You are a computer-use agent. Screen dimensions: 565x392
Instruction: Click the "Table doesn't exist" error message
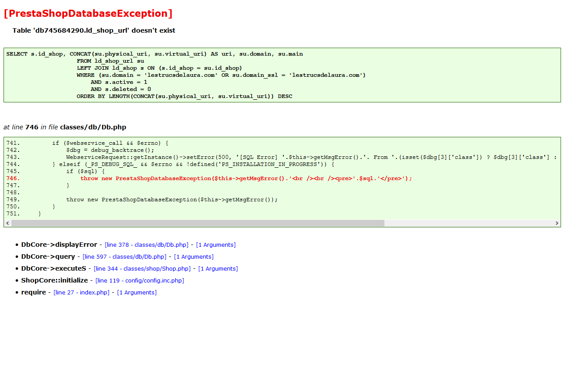click(x=94, y=30)
